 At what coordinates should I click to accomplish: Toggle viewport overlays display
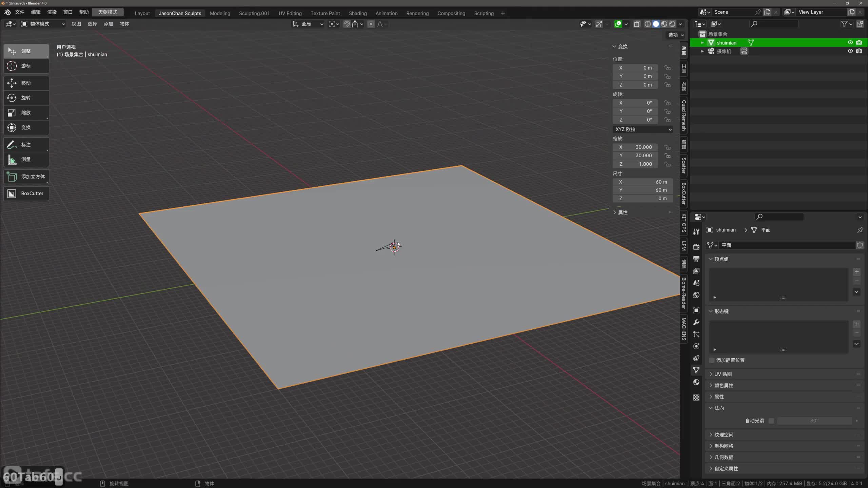pyautogui.click(x=618, y=24)
